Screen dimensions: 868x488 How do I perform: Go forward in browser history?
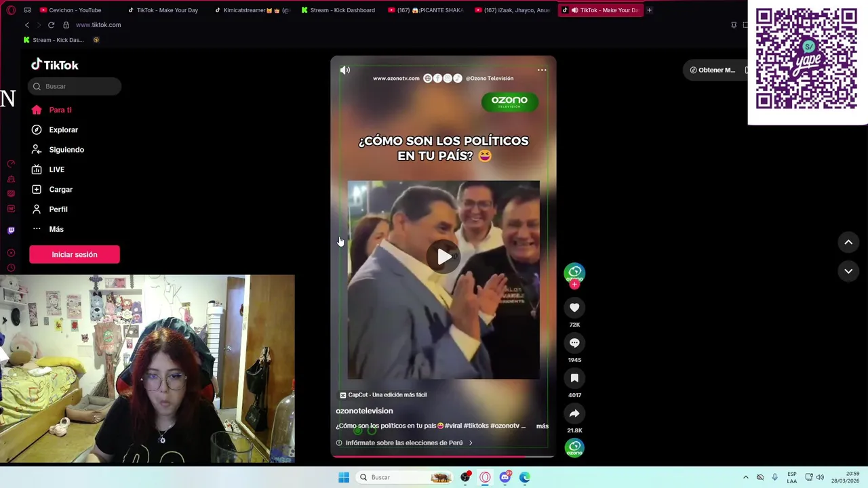point(39,25)
